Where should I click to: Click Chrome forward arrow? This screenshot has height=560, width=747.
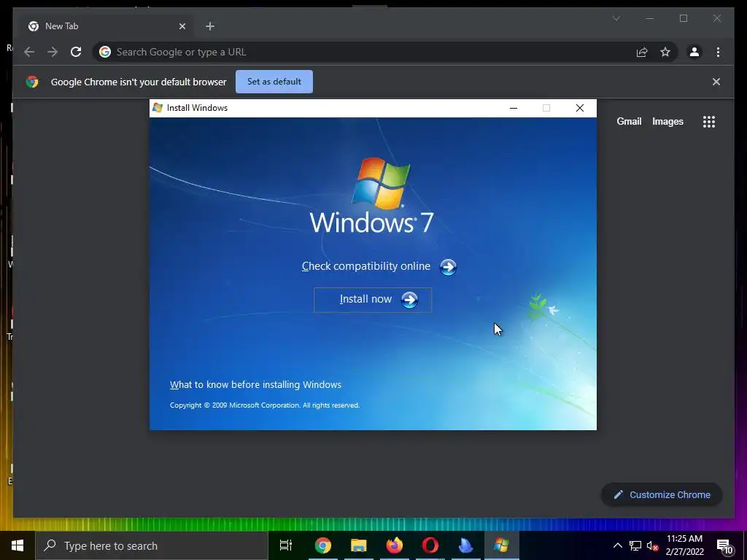(x=53, y=52)
